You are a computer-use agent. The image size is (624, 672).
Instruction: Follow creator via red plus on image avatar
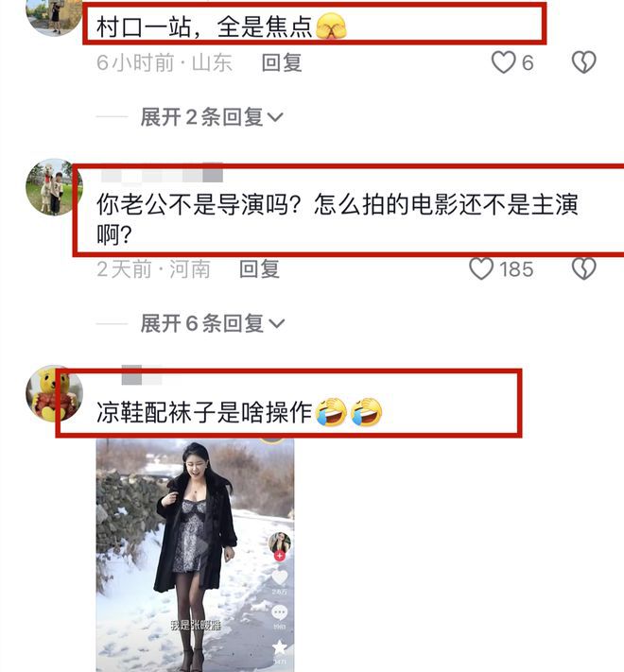280,556
